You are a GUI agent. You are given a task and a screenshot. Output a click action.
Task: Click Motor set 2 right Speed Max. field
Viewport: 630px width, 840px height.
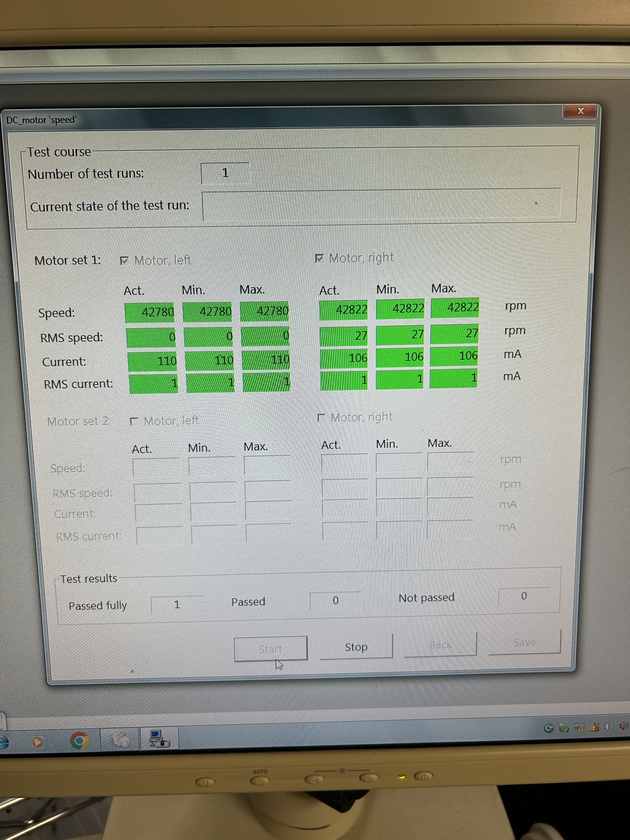[450, 461]
